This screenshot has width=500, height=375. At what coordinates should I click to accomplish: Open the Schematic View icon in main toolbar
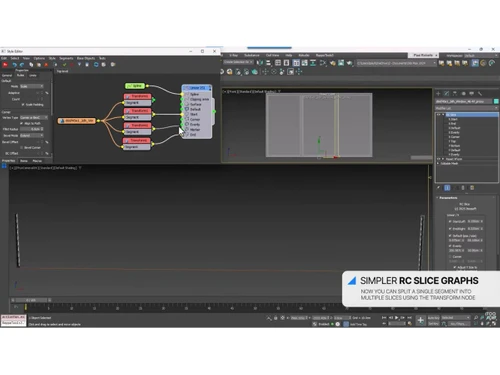[313, 63]
